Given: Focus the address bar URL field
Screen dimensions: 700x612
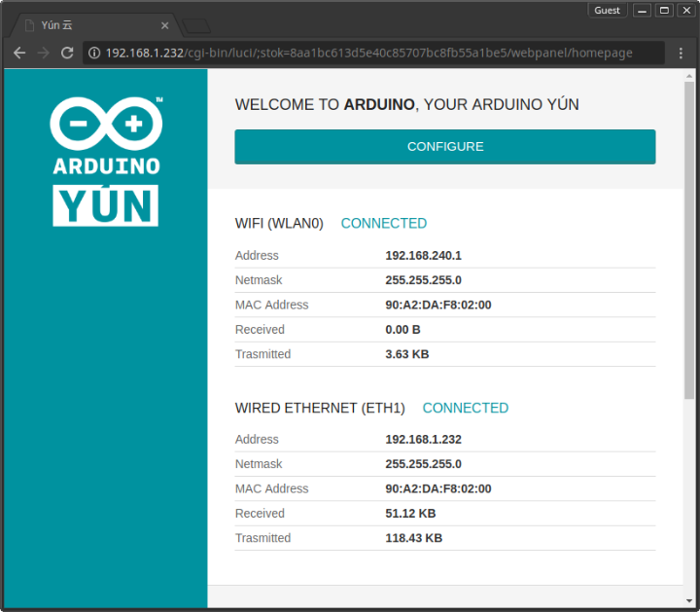Looking at the screenshot, I should point(379,53).
